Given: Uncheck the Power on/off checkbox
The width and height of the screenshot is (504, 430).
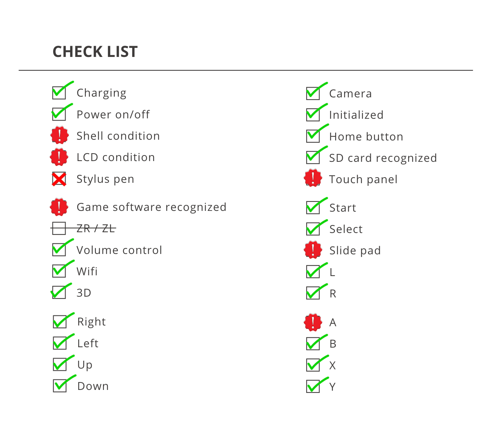Looking at the screenshot, I should [x=59, y=114].
